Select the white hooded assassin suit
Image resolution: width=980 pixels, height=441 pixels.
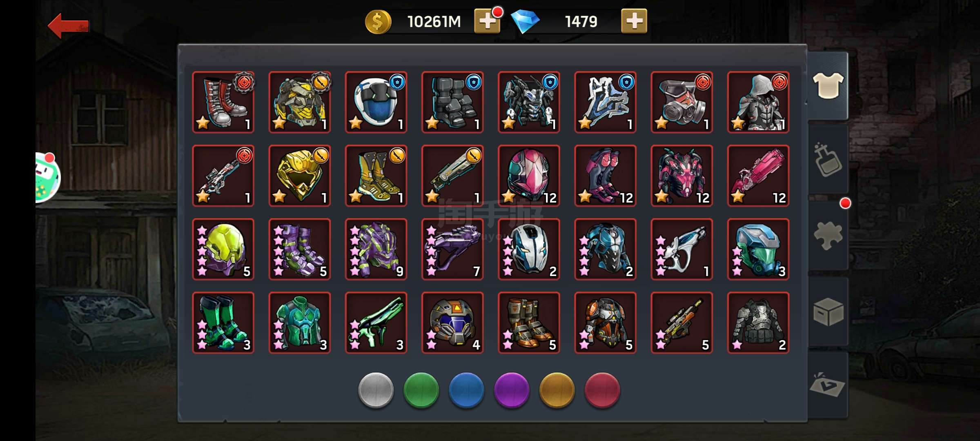(758, 102)
